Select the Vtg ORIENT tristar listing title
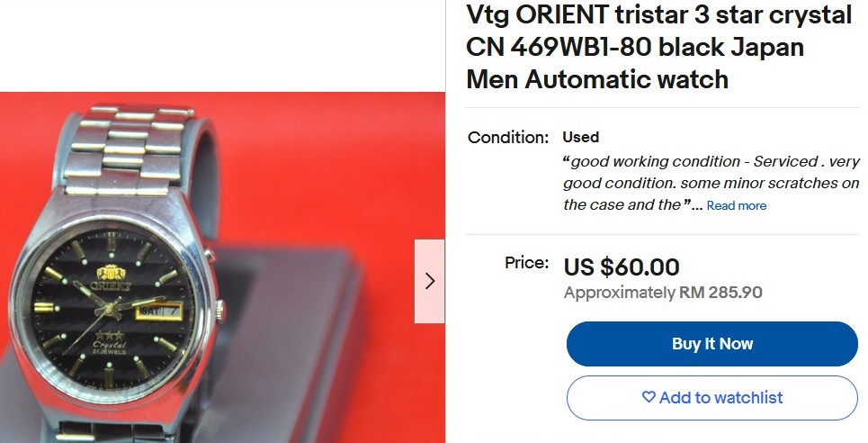 click(x=658, y=47)
